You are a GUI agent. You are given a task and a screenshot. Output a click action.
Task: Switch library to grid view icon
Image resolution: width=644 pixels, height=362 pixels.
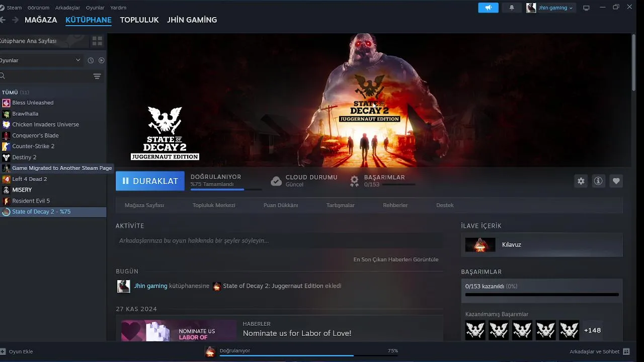[x=97, y=41]
